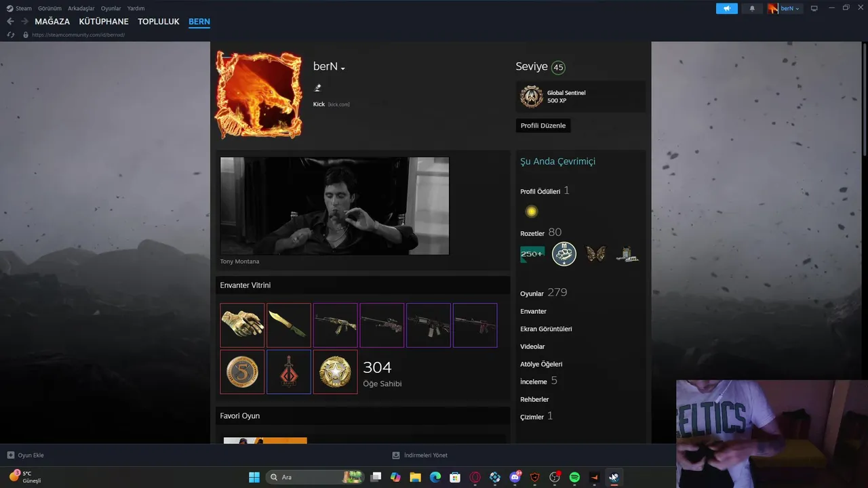The width and height of the screenshot is (868, 488).
Task: Open the İnceleme 5 link
Action: [538, 381]
